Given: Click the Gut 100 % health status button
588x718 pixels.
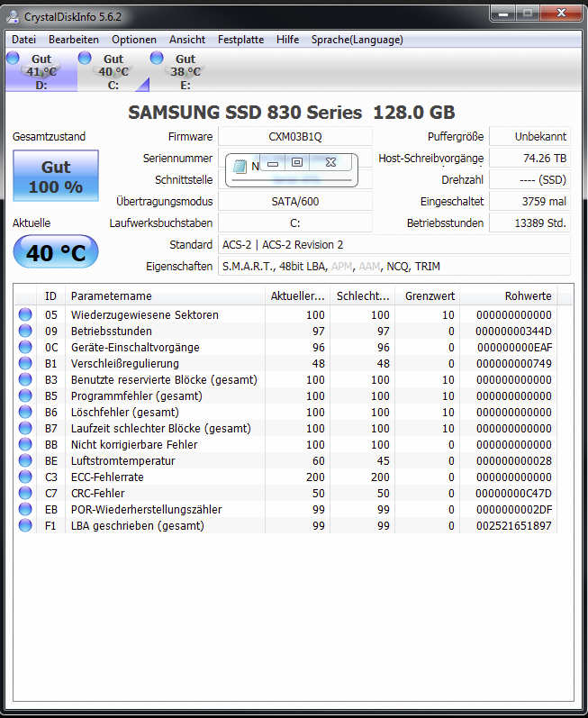Looking at the screenshot, I should (56, 176).
